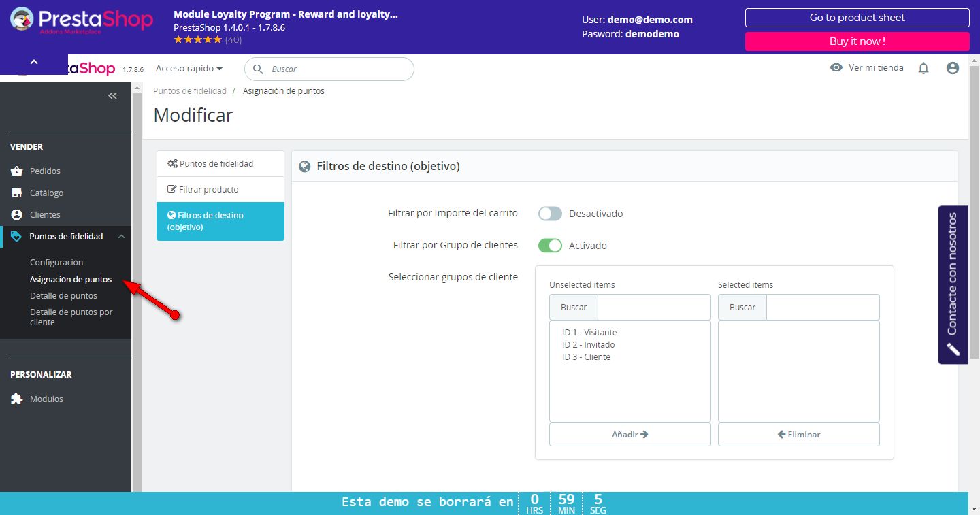Open Detalle de puntos submenu item
Viewport: 980px width, 515px height.
pyautogui.click(x=63, y=296)
